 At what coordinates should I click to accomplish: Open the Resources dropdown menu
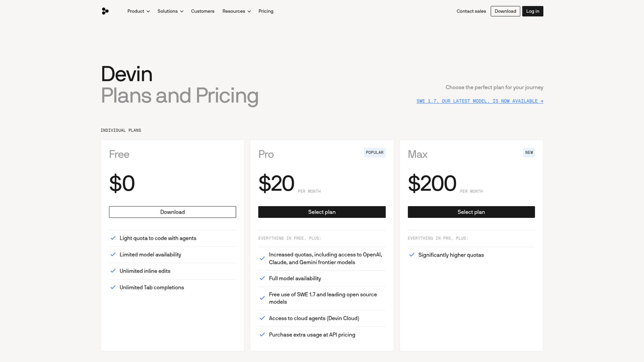(236, 11)
